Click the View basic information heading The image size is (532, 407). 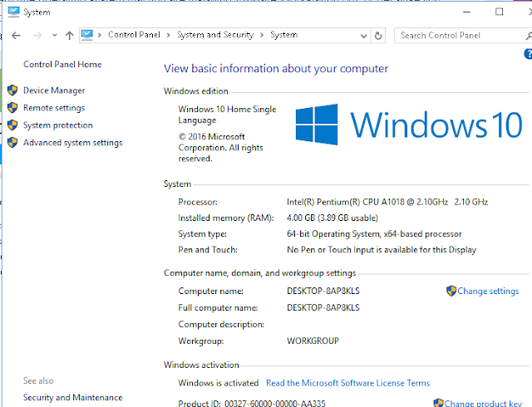point(276,69)
